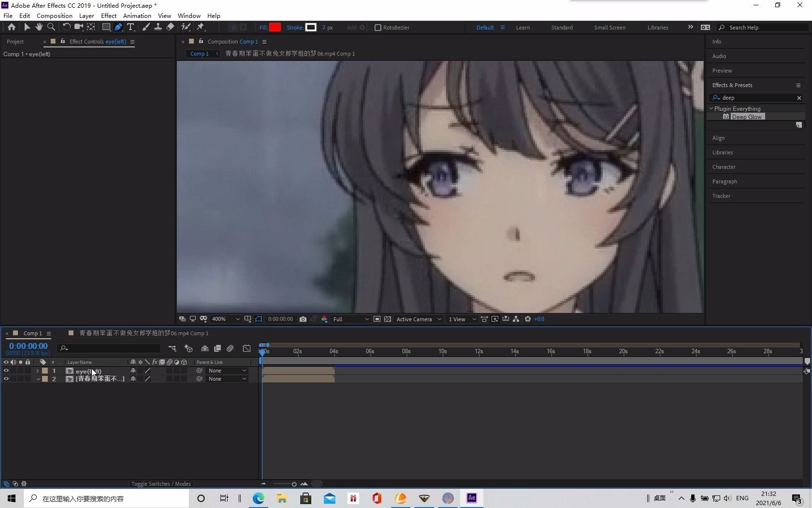Open the Effect menu
This screenshot has height=508, width=812.
(109, 15)
